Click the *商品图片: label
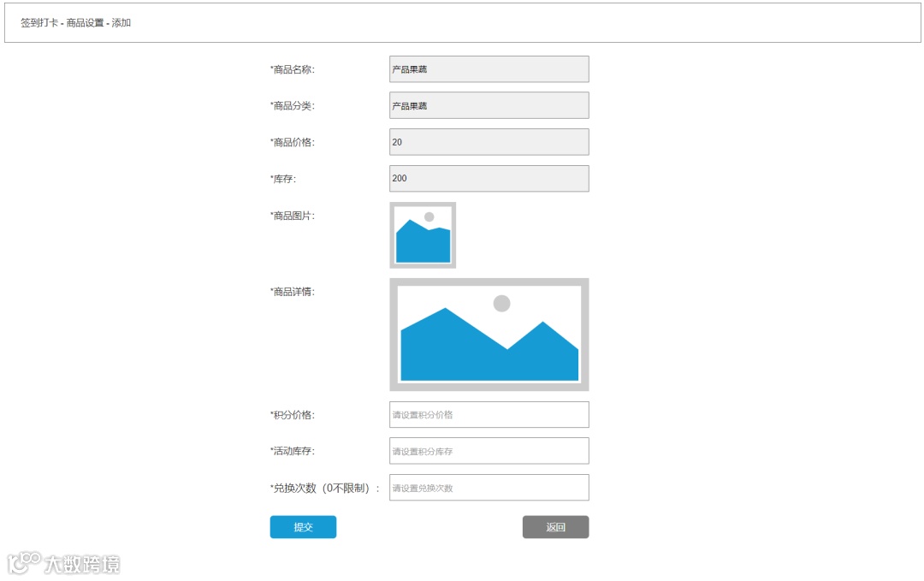This screenshot has height=581, width=924. tap(293, 216)
